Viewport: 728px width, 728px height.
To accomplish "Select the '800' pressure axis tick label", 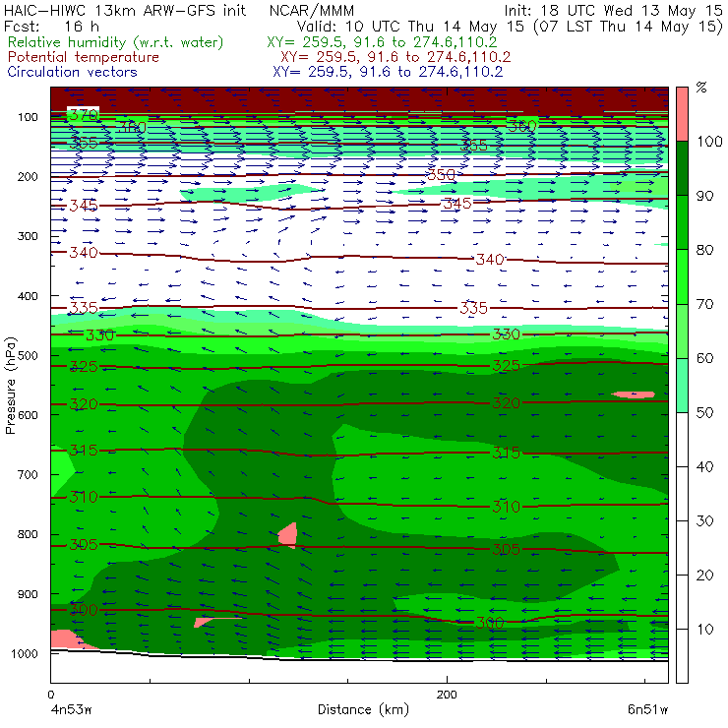I will tap(28, 534).
